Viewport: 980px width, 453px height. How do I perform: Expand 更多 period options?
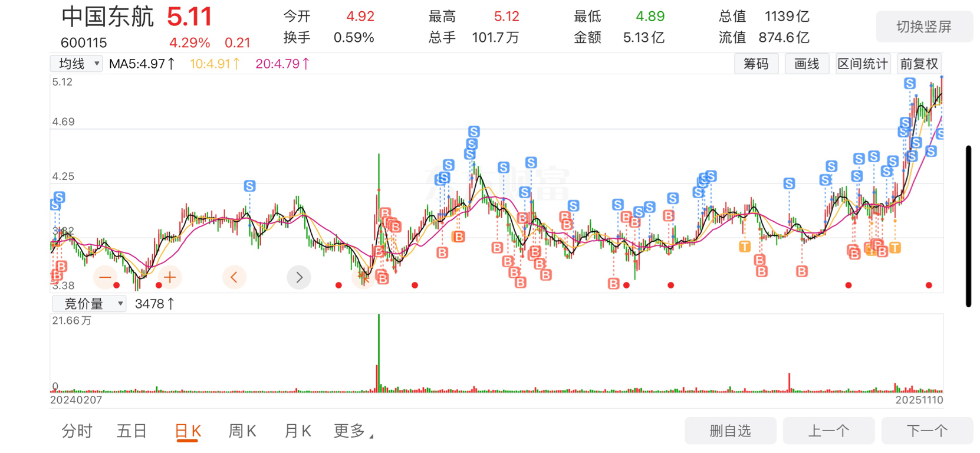tap(353, 431)
